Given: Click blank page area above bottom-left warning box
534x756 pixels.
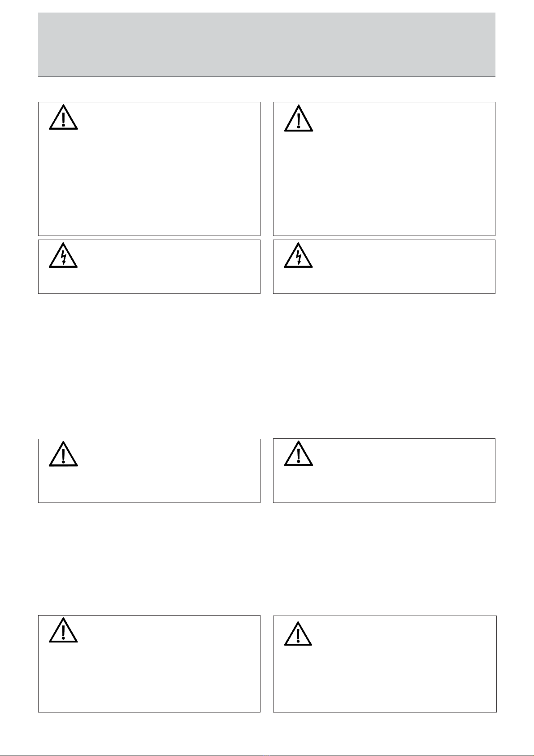Looking at the screenshot, I should click(x=149, y=559).
